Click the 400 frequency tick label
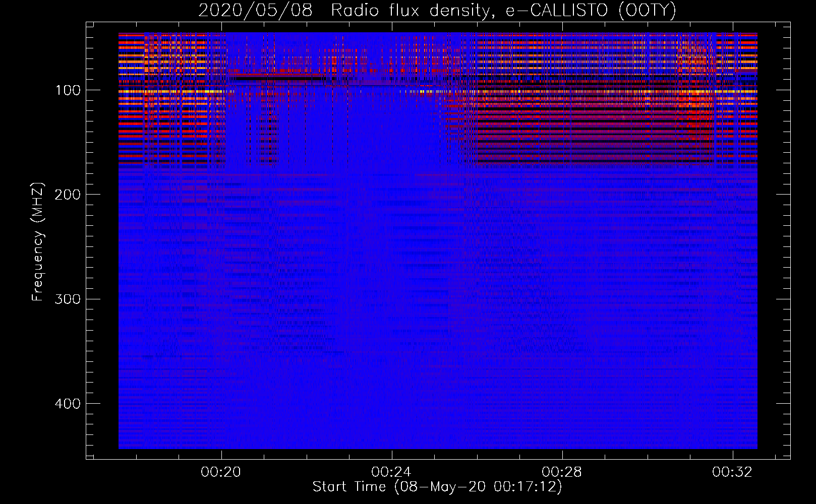Viewport: 816px width, 504px height. coord(68,404)
